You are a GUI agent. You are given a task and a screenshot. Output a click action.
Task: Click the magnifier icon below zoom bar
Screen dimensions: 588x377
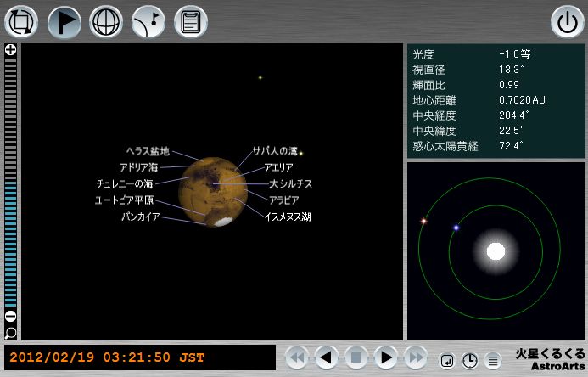click(10, 333)
